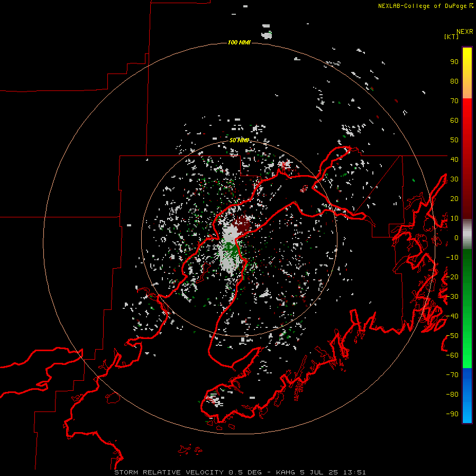The height and width of the screenshot is (476, 476).
Task: Select the -50 value on velocity scale
Action: point(452,336)
